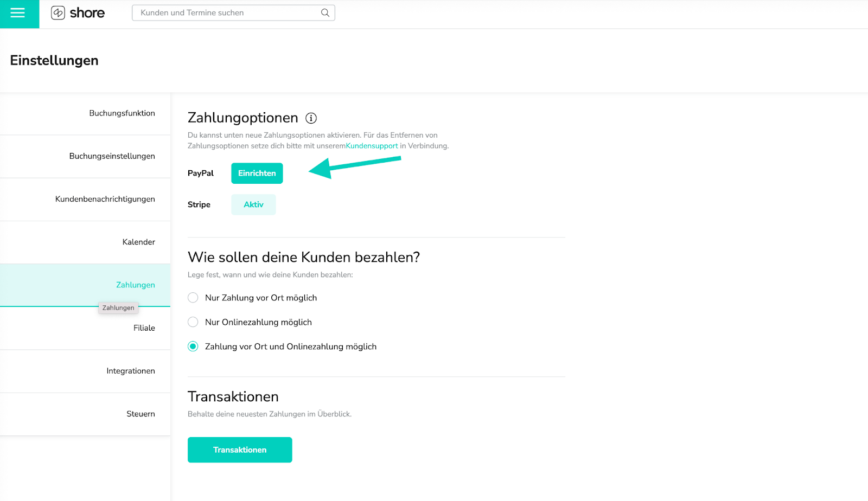Open the Integrationen tab
Screen dimensions: 868x501
(x=85, y=371)
